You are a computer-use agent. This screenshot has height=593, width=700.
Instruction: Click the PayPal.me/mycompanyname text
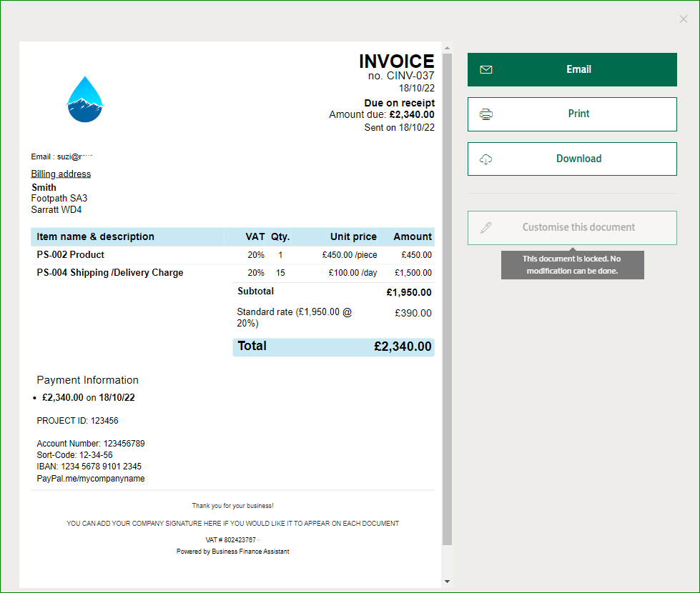(91, 479)
